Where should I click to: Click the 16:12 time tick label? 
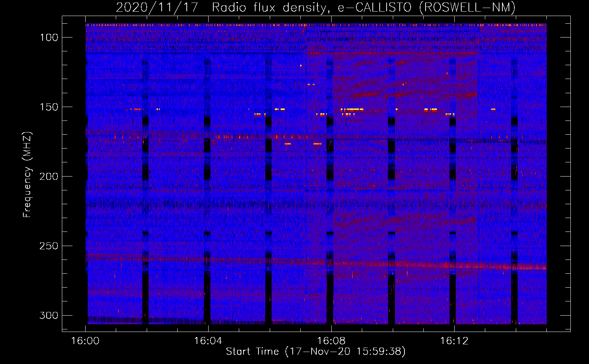coord(454,341)
